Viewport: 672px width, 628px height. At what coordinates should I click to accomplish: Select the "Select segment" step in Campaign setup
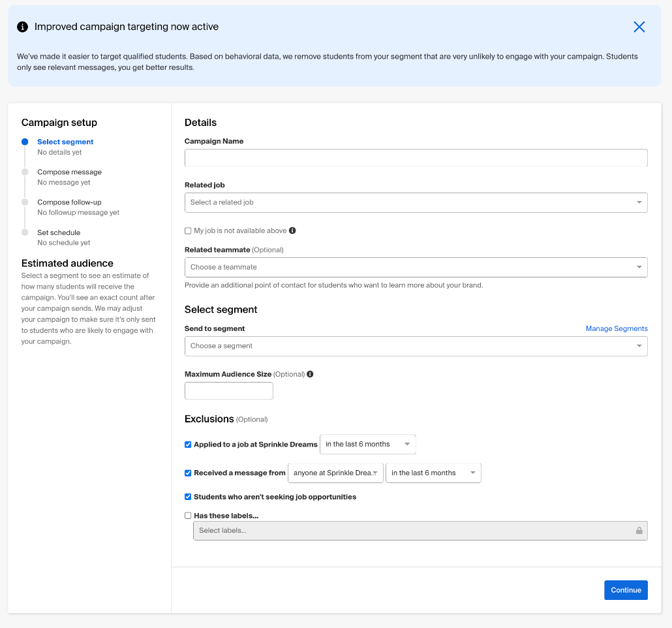coord(65,141)
